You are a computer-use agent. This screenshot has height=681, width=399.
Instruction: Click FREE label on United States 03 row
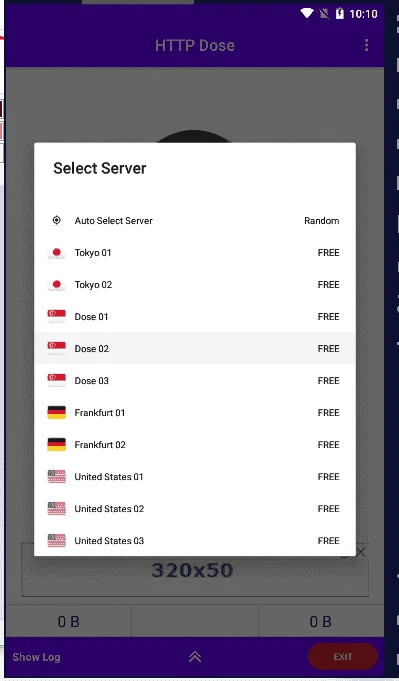point(329,541)
